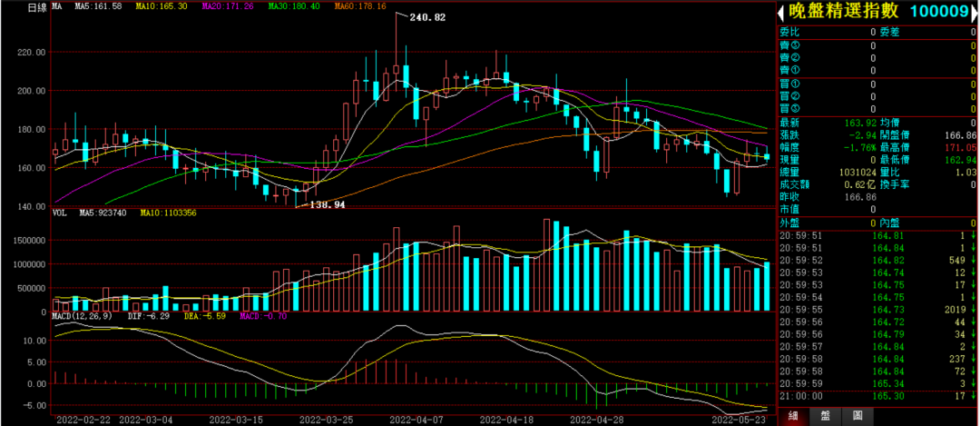Click the 2022-03-25 date on the axis
This screenshot has width=980, height=426.
coord(326,420)
